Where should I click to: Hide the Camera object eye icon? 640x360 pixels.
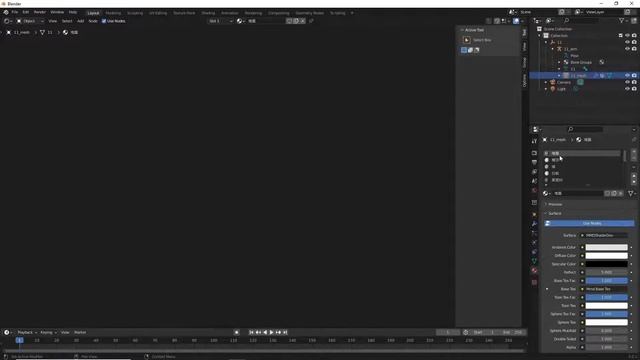pos(627,82)
